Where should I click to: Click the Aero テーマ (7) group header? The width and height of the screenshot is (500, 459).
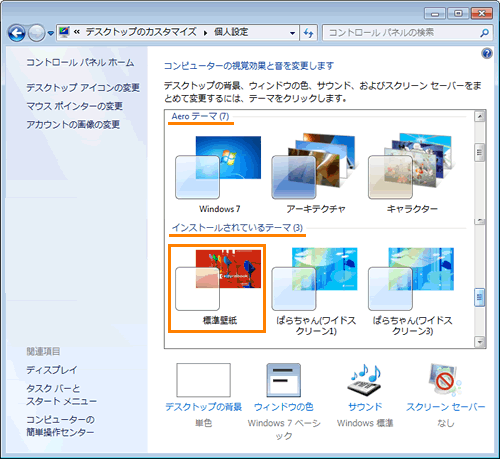coord(200,116)
